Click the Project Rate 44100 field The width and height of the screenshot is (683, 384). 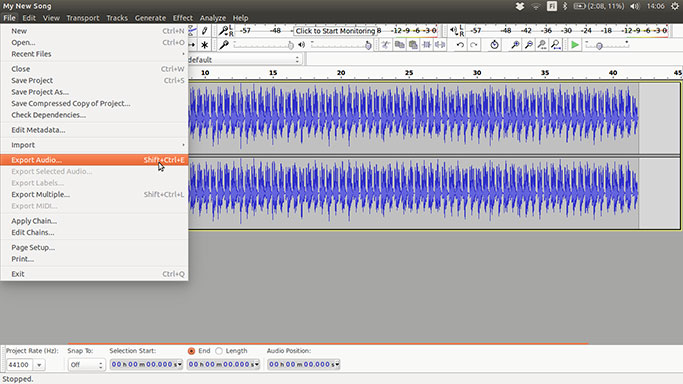tap(19, 365)
